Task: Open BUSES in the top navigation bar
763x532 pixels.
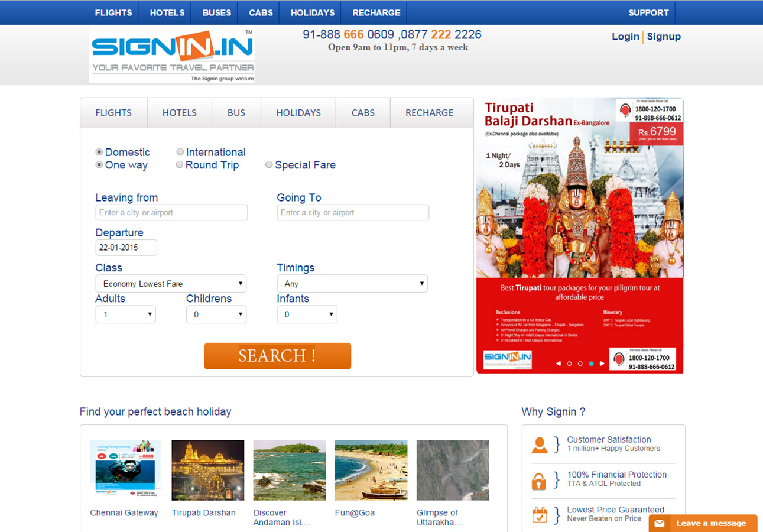Action: click(x=217, y=12)
